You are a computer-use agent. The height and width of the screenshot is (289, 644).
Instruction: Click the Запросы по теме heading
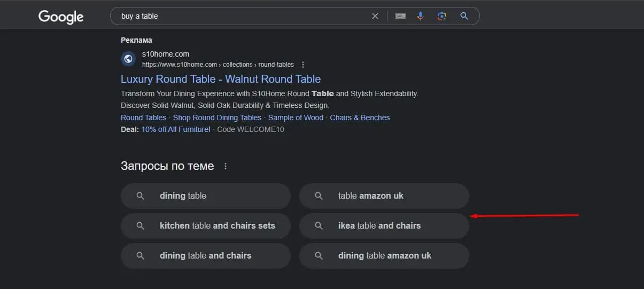[167, 166]
